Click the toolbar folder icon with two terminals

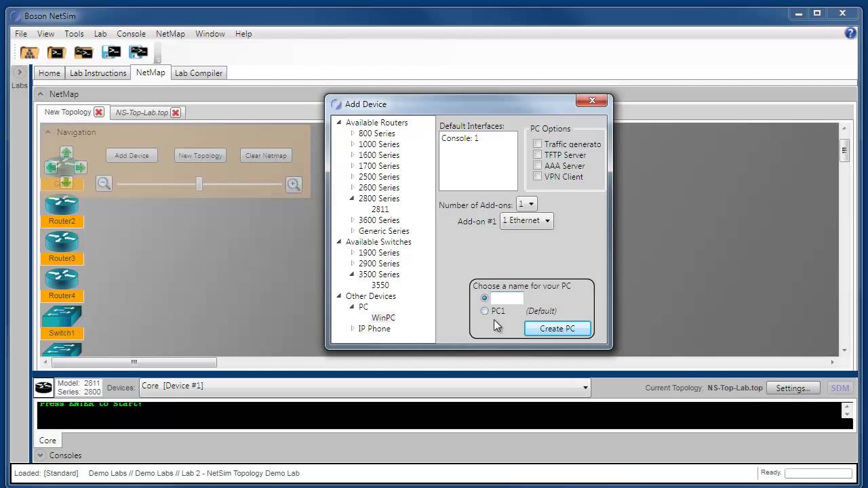(83, 52)
